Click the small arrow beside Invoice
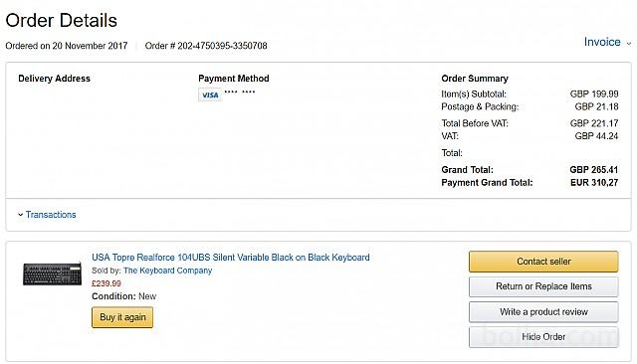 [x=629, y=44]
